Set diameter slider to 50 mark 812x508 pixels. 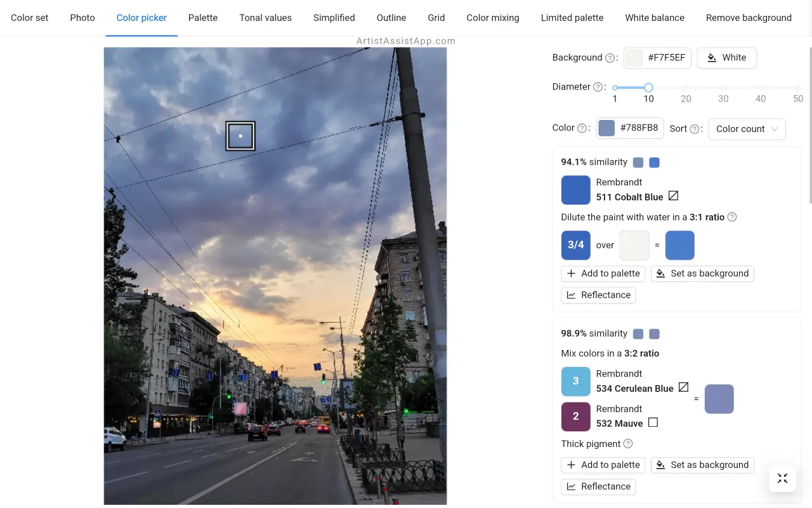(798, 88)
